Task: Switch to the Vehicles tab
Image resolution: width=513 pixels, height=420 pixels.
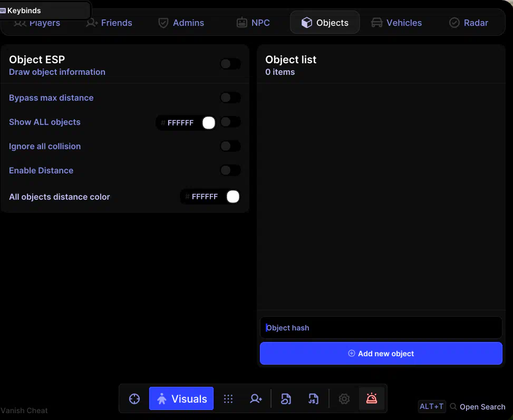Action: tap(397, 23)
